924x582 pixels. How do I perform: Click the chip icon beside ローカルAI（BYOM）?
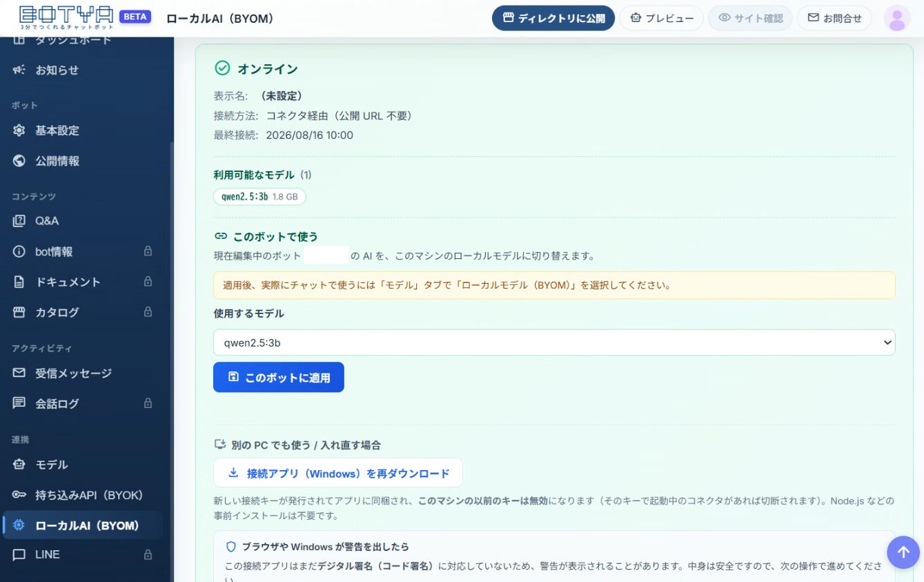[x=19, y=525]
